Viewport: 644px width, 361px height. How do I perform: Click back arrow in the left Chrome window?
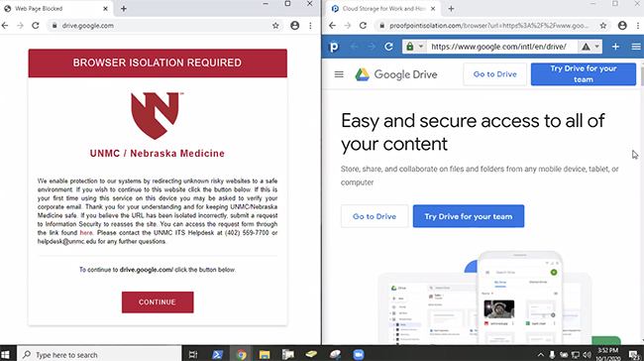click(x=5, y=26)
